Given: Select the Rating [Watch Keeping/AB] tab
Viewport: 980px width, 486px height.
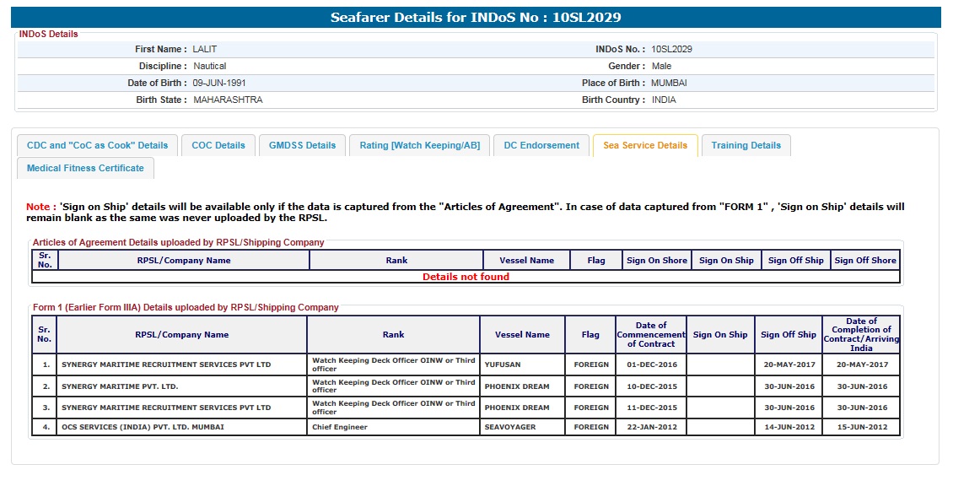Looking at the screenshot, I should coord(419,145).
